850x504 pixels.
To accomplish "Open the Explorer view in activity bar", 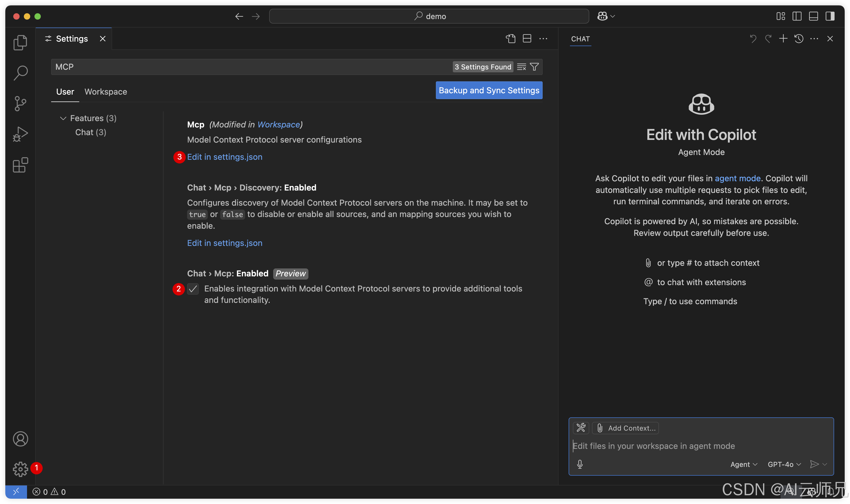I will point(20,43).
